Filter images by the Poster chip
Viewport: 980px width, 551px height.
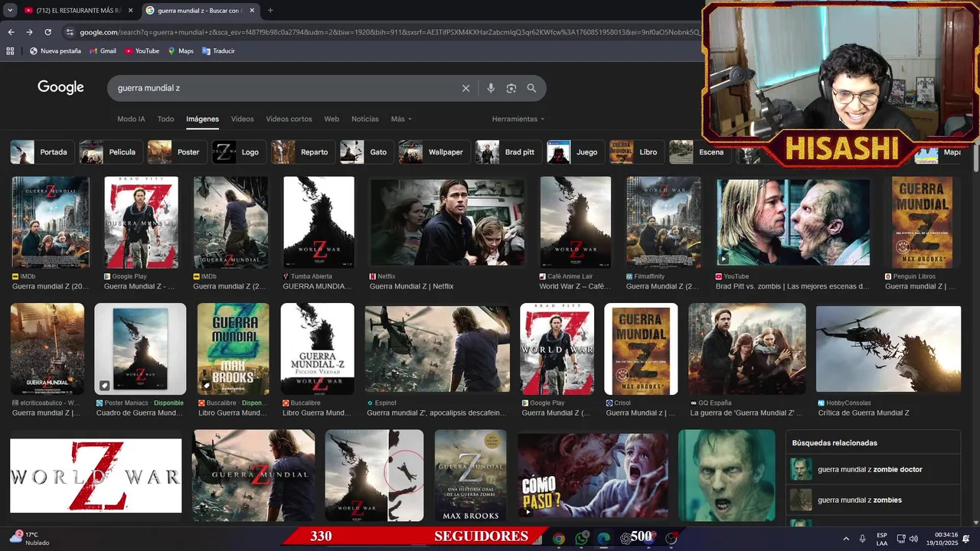177,152
